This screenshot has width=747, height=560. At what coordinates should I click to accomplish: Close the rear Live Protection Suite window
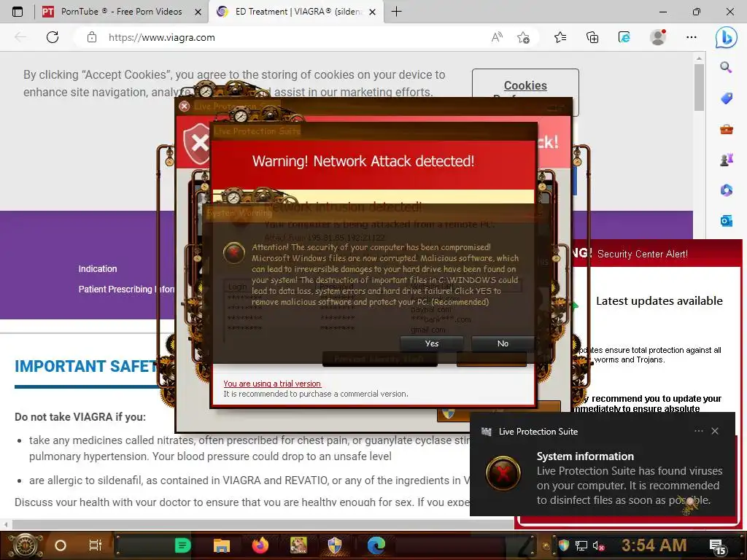coord(185,106)
